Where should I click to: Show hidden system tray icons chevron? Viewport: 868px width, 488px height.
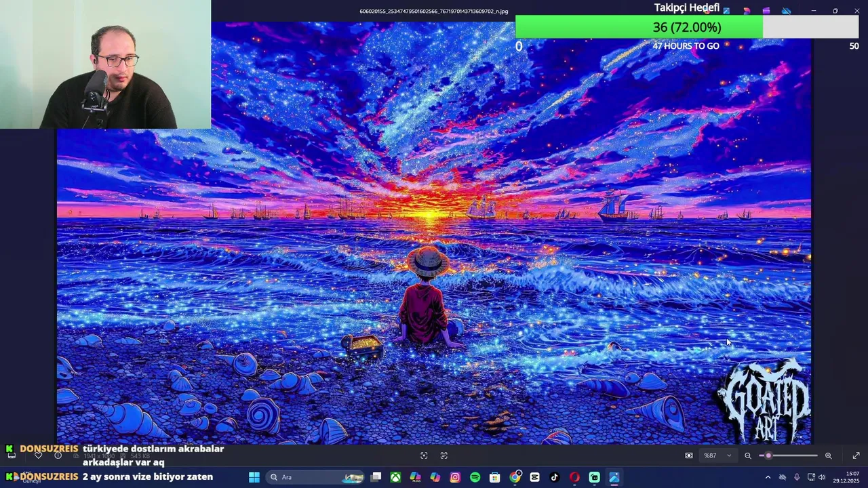coord(768,477)
